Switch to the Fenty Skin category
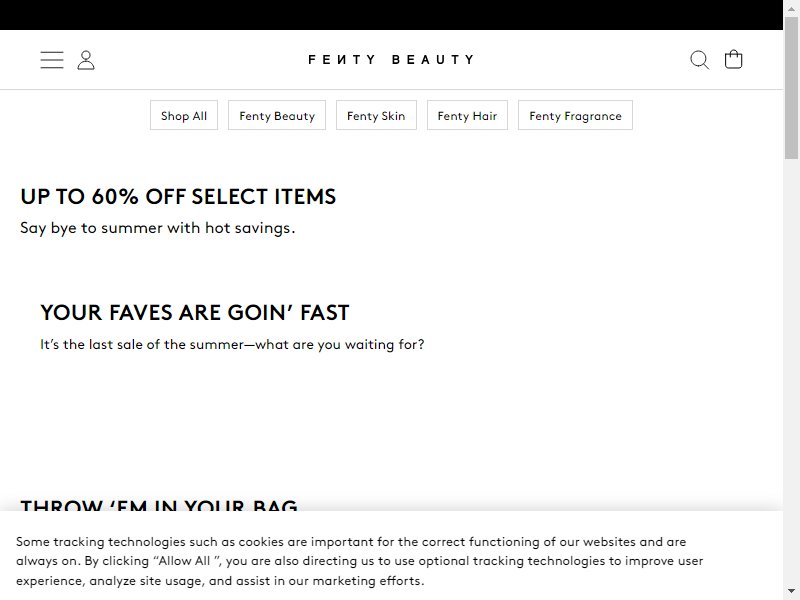This screenshot has width=800, height=600. click(x=376, y=115)
